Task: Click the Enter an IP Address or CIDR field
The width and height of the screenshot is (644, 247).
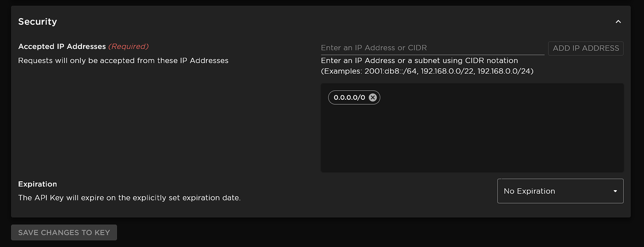Action: coord(432,48)
